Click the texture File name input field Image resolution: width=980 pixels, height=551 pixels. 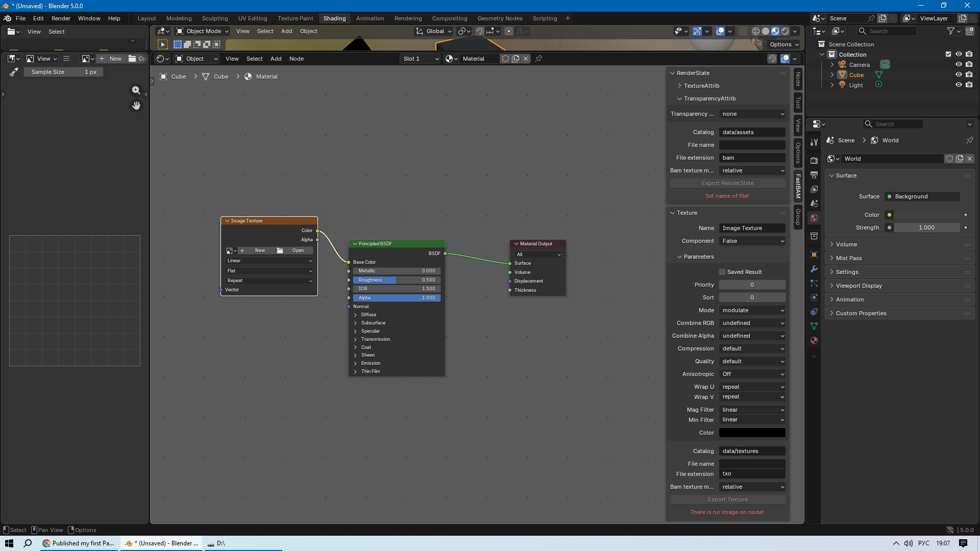[752, 464]
